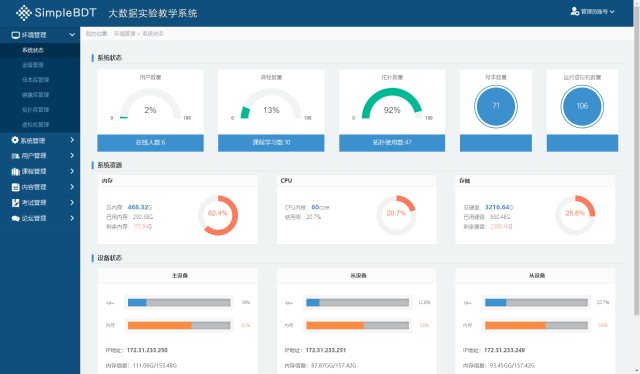640x374 pixels.
Task: Expand the 考试管理 chevron
Action: pos(72,202)
